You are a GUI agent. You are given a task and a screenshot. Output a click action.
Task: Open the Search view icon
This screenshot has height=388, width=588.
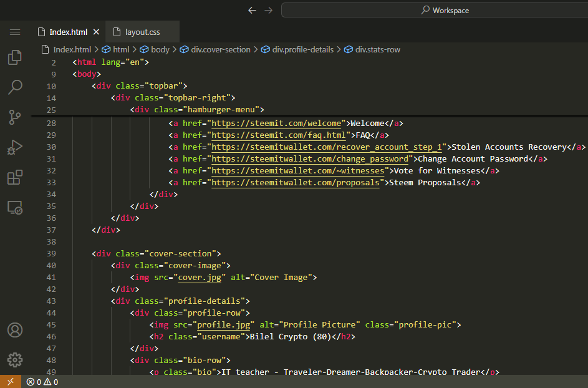(x=15, y=87)
